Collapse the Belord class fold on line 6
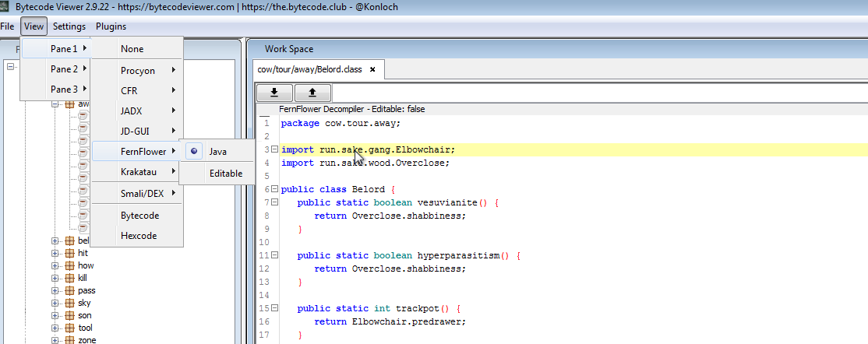The width and height of the screenshot is (868, 344). pos(274,189)
